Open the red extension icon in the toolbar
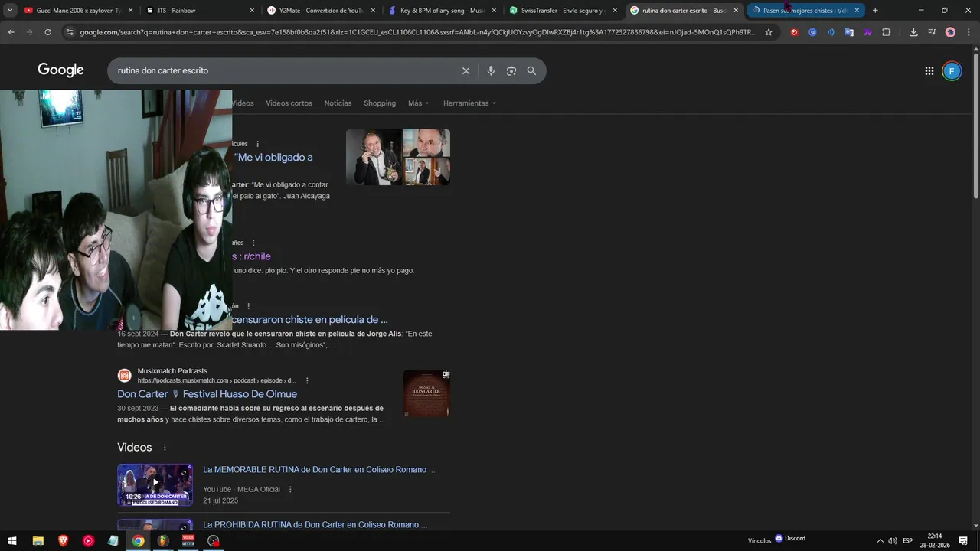980x551 pixels. click(x=794, y=32)
